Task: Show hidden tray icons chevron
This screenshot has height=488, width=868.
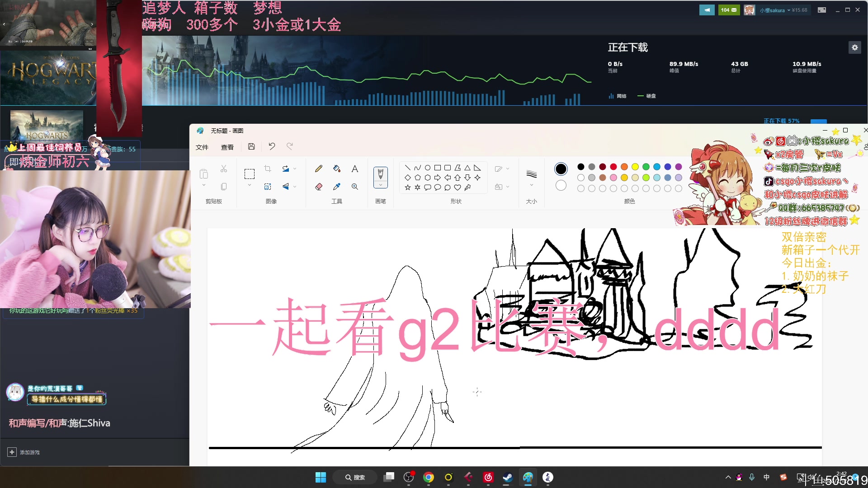Action: (x=728, y=477)
